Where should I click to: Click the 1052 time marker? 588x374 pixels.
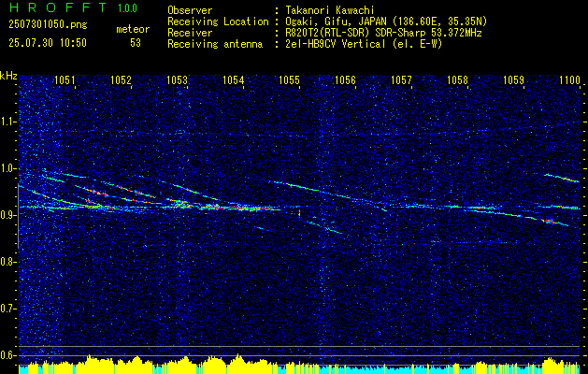click(x=121, y=79)
